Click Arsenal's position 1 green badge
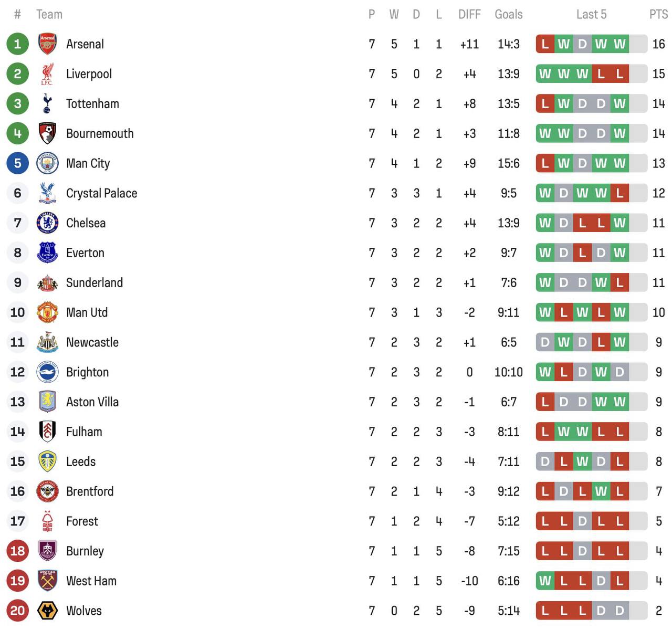 (x=17, y=44)
